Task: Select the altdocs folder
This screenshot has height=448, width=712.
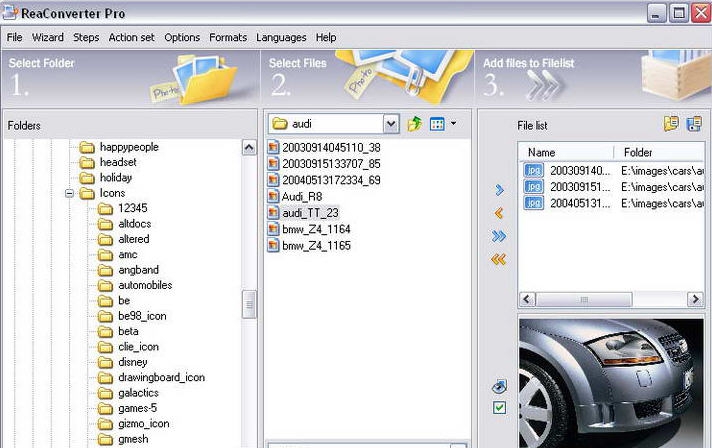Action: (134, 224)
